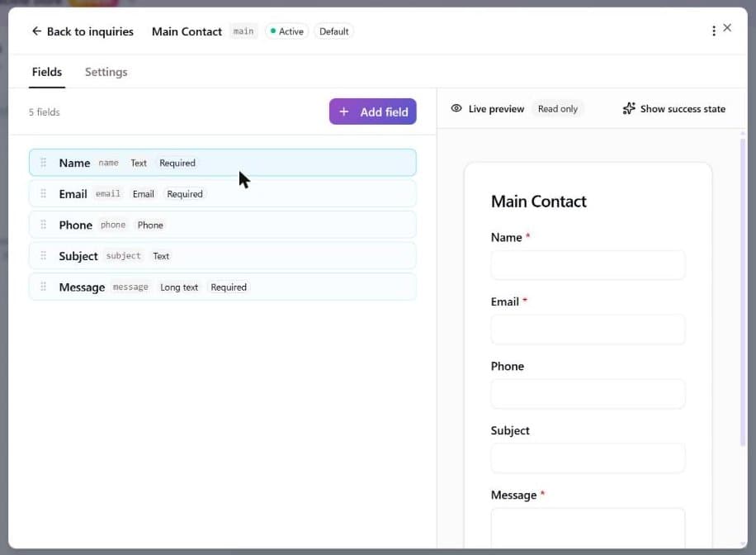Click the Live preview label
The height and width of the screenshot is (555, 756).
[x=496, y=109]
